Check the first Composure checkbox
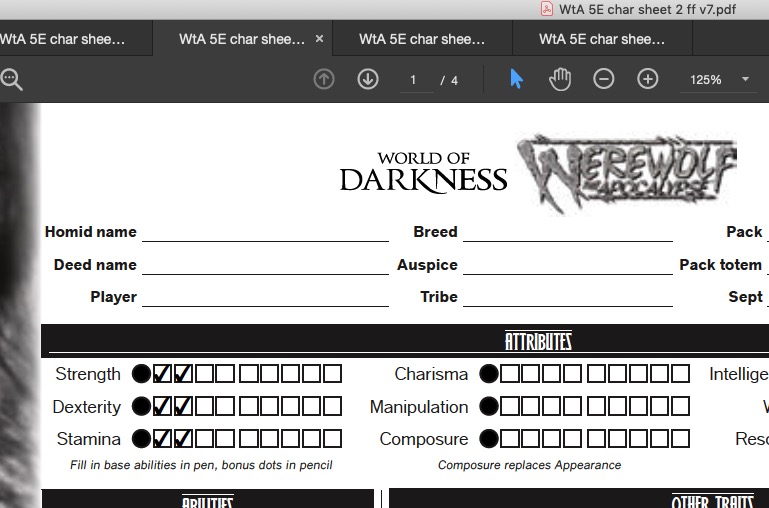769x508 pixels. [x=510, y=438]
